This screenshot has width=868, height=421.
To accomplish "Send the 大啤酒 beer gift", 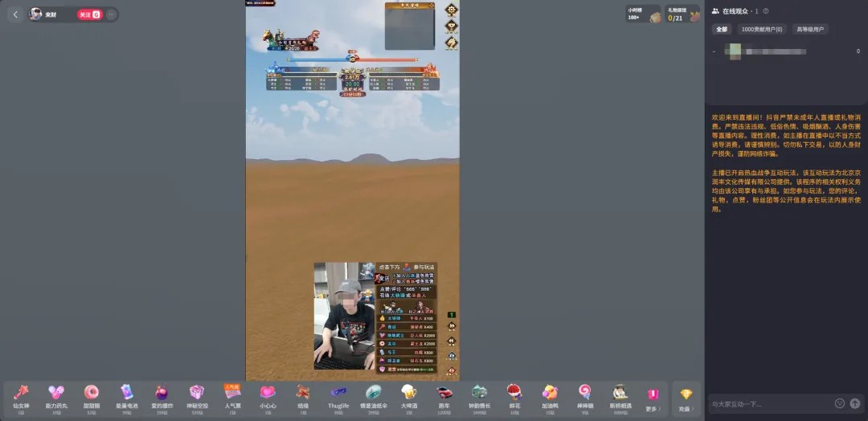I will pos(409,394).
